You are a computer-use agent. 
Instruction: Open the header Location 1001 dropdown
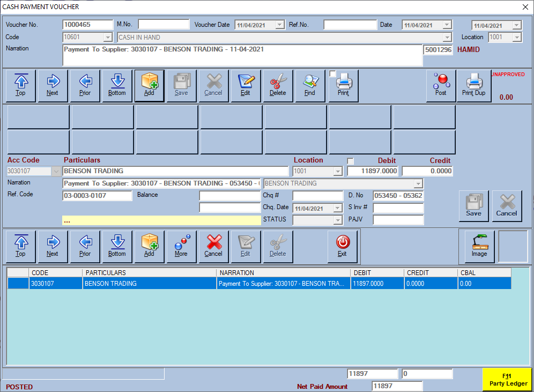pos(517,37)
